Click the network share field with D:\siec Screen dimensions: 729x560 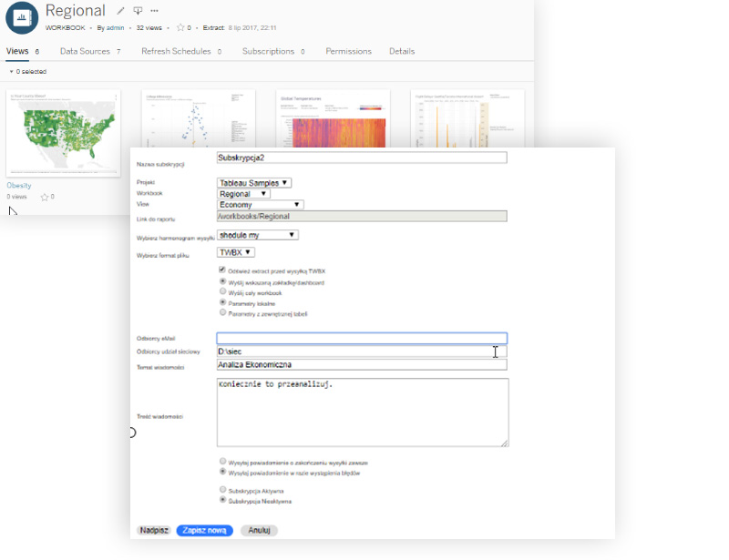(362, 351)
